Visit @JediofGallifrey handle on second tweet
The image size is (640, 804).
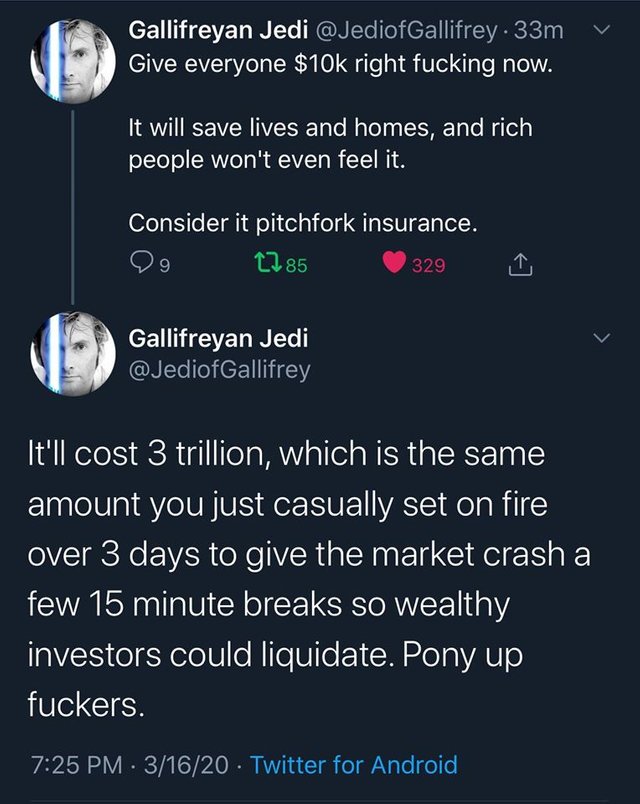[220, 370]
